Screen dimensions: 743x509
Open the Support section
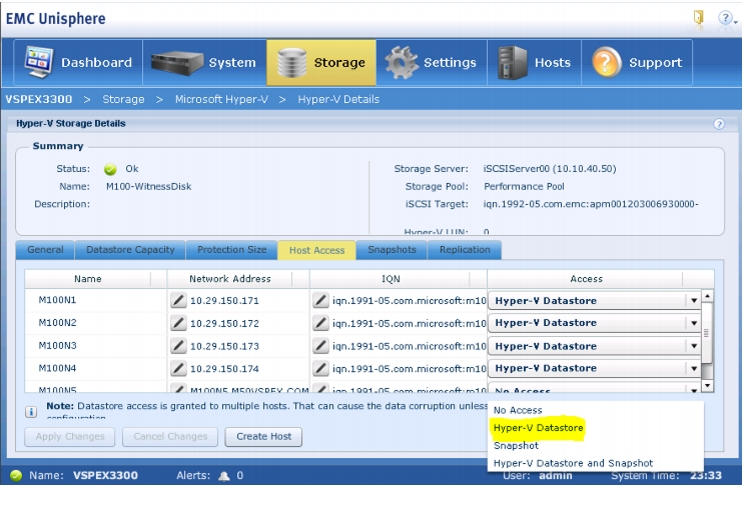[x=637, y=63]
